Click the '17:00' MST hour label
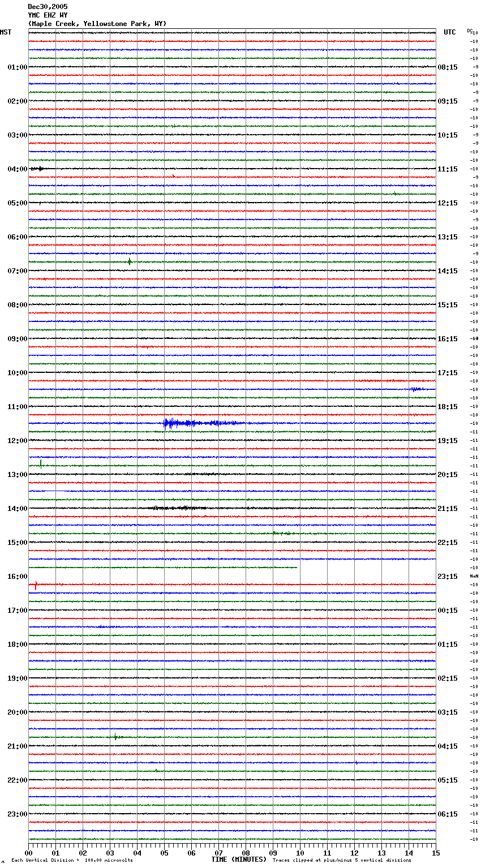Image resolution: width=481 pixels, height=868 pixels. point(18,611)
